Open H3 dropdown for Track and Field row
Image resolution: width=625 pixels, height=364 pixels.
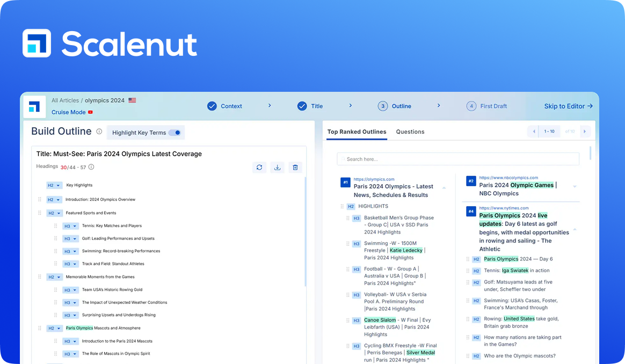coord(70,264)
